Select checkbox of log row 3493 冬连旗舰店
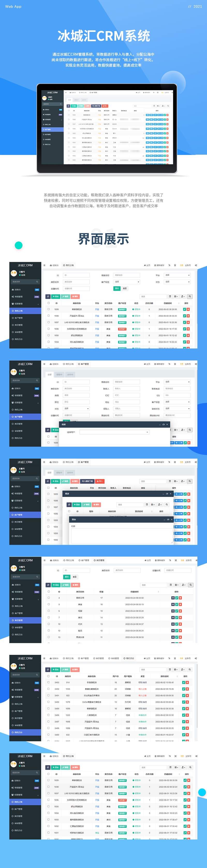Screen dimensions: 207x868 pos(48,682)
